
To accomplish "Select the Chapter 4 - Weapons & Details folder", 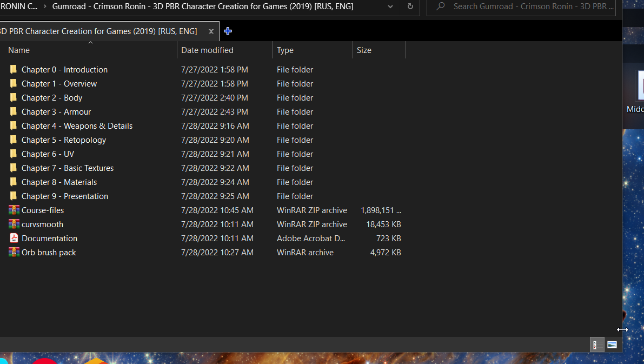I will click(77, 125).
